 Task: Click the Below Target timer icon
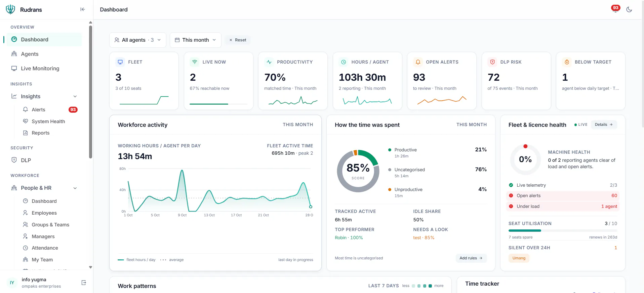tap(567, 62)
